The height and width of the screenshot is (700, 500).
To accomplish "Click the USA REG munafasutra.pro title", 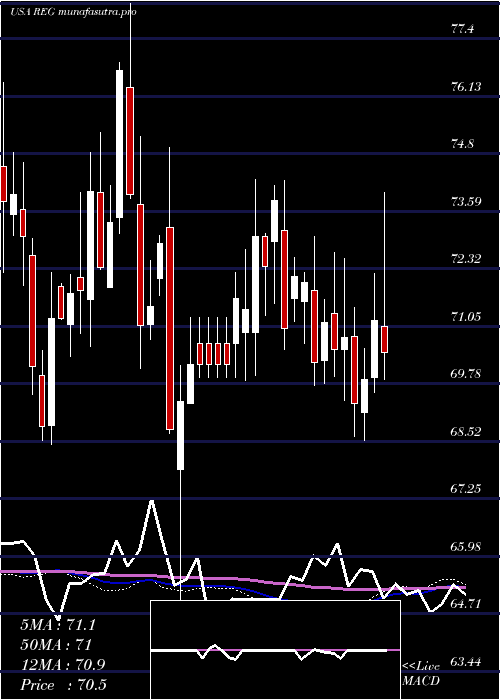I will pos(73,12).
